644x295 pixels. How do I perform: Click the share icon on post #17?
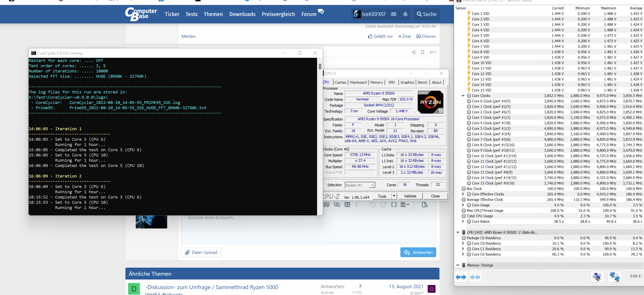click(413, 52)
